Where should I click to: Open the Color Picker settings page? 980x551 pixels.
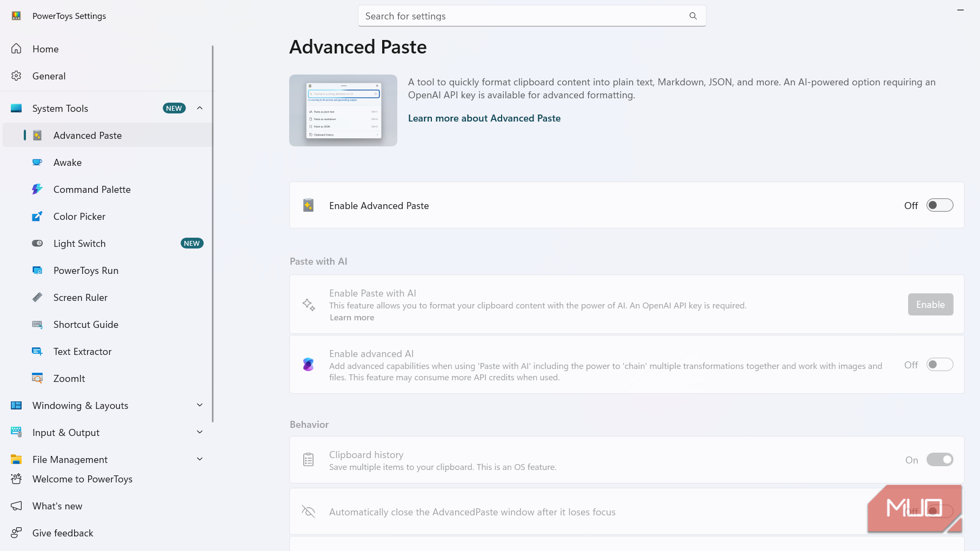[107, 216]
